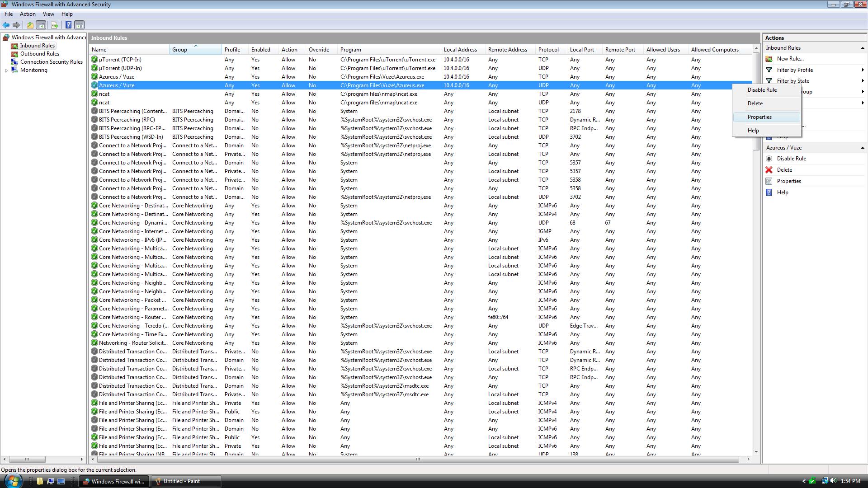Sort by the Enabled column header
Screen dimensions: 868x488
tap(264, 50)
